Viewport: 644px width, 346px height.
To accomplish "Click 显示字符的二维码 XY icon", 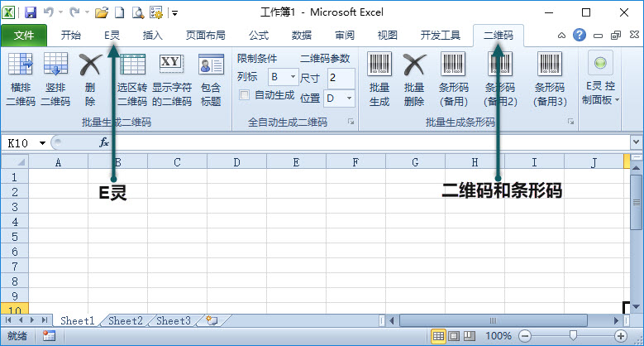I will point(171,65).
